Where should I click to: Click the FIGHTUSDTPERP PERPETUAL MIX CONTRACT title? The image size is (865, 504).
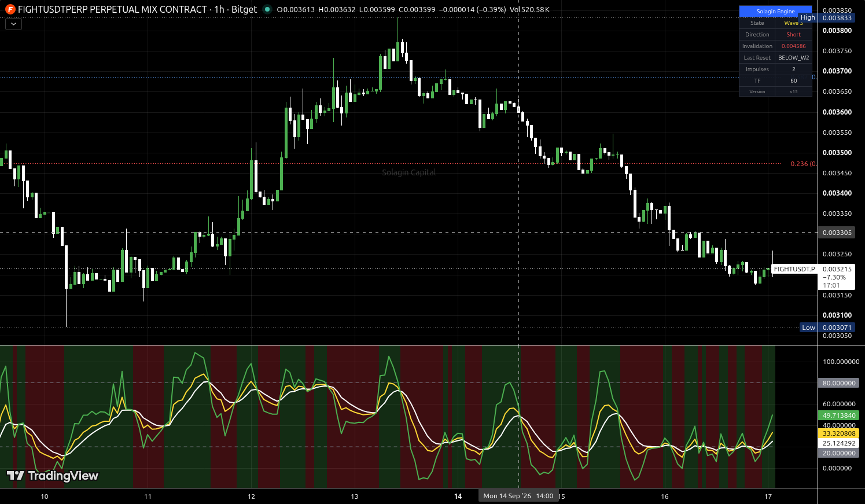tap(112, 9)
